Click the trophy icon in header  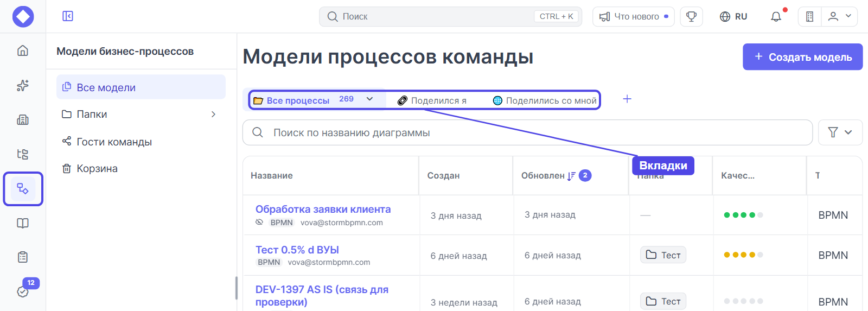click(691, 16)
